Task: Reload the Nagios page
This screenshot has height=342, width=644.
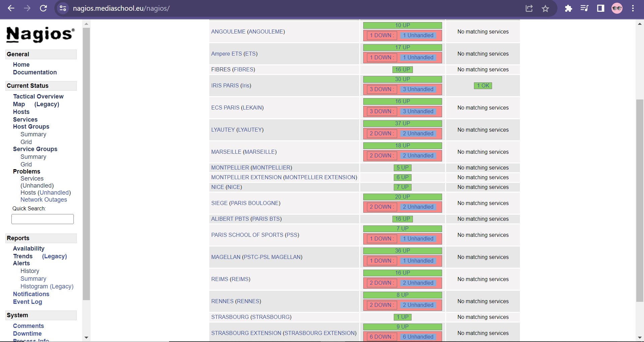Action: (43, 8)
